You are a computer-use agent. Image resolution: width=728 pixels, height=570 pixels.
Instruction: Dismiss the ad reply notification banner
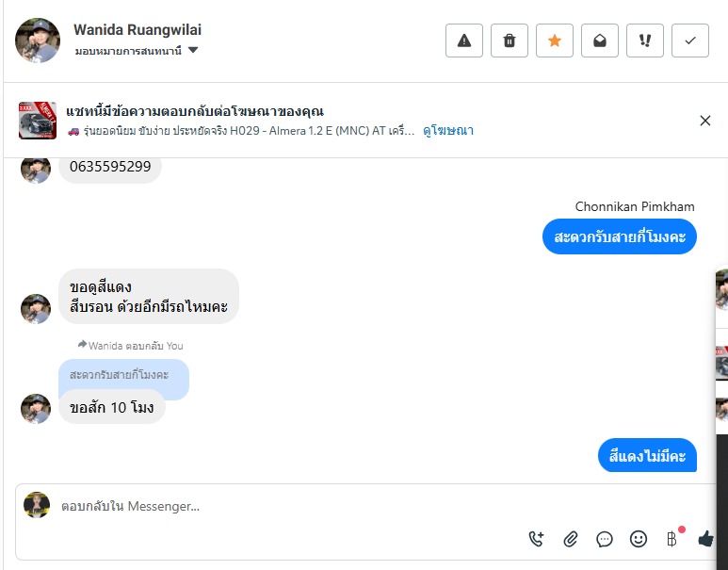click(705, 121)
